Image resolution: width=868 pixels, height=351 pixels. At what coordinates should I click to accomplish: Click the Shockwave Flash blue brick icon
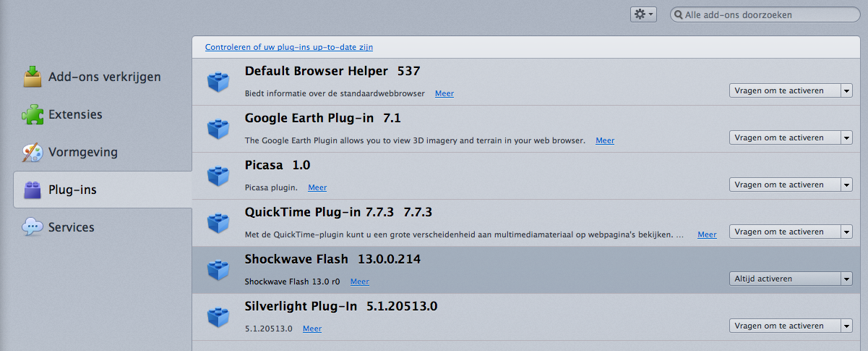pyautogui.click(x=218, y=270)
